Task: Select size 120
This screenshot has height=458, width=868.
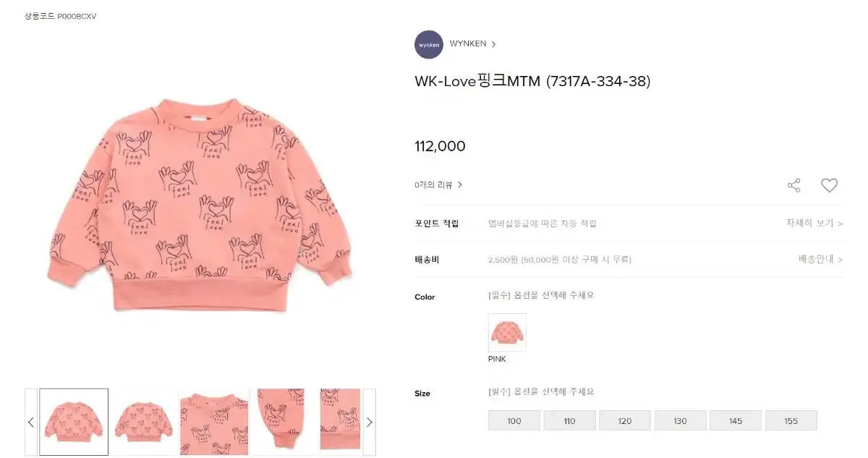Action: (625, 420)
